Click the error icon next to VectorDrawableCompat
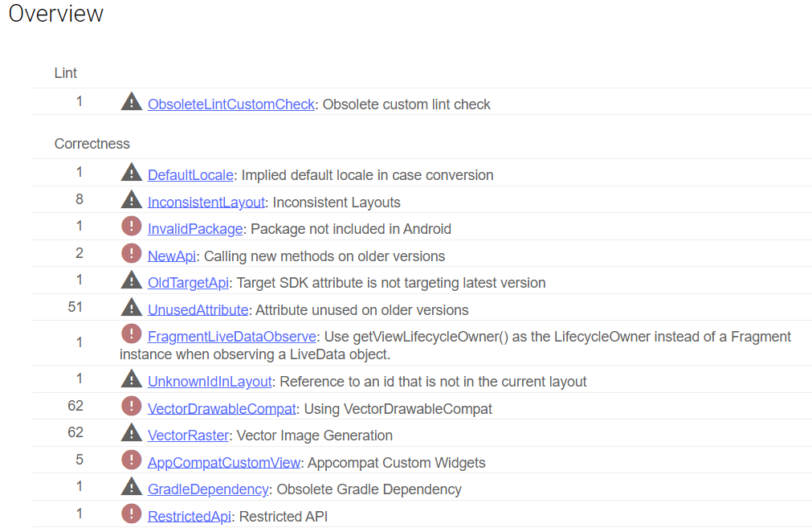The width and height of the screenshot is (812, 532). [x=131, y=407]
